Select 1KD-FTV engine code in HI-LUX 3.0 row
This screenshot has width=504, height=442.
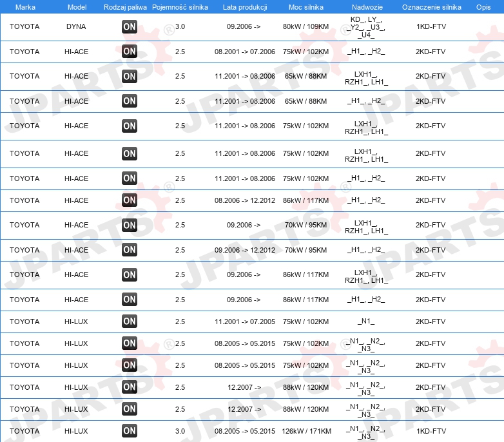click(431, 431)
